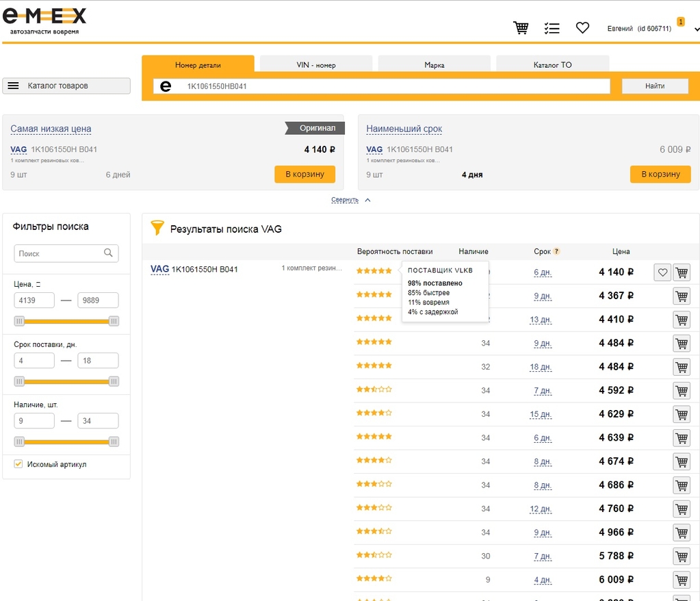Click the 4 дн. delivery term in results
The height and width of the screenshot is (601, 700).
(x=543, y=580)
